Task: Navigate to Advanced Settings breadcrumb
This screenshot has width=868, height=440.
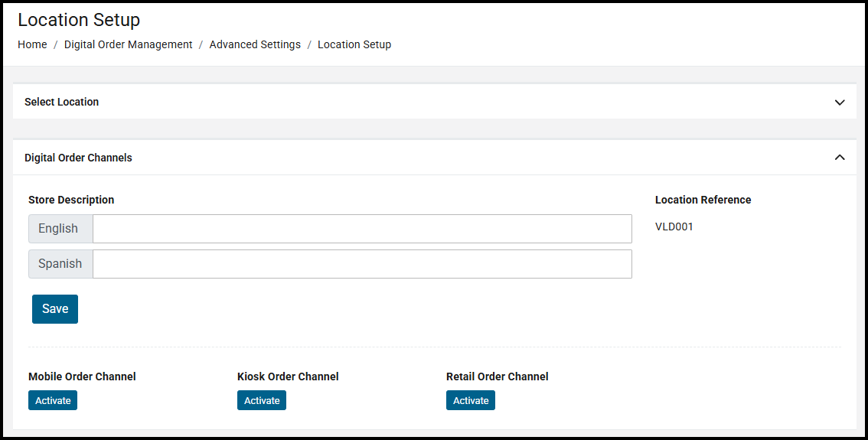Action: coord(255,44)
